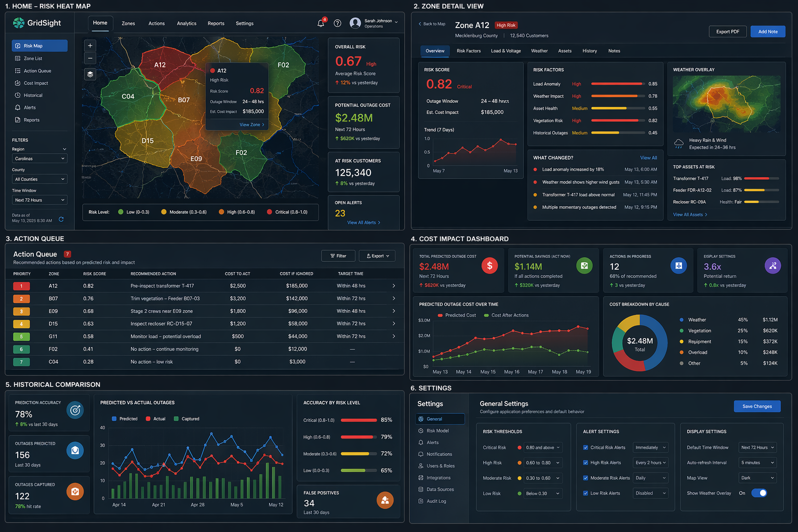Open Auto-refresh Interval 5 minutes dropdown
The image size is (798, 532).
click(757, 462)
